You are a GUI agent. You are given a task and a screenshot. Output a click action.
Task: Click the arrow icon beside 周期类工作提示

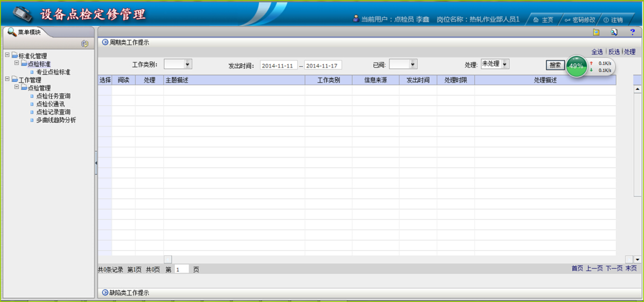pyautogui.click(x=105, y=43)
